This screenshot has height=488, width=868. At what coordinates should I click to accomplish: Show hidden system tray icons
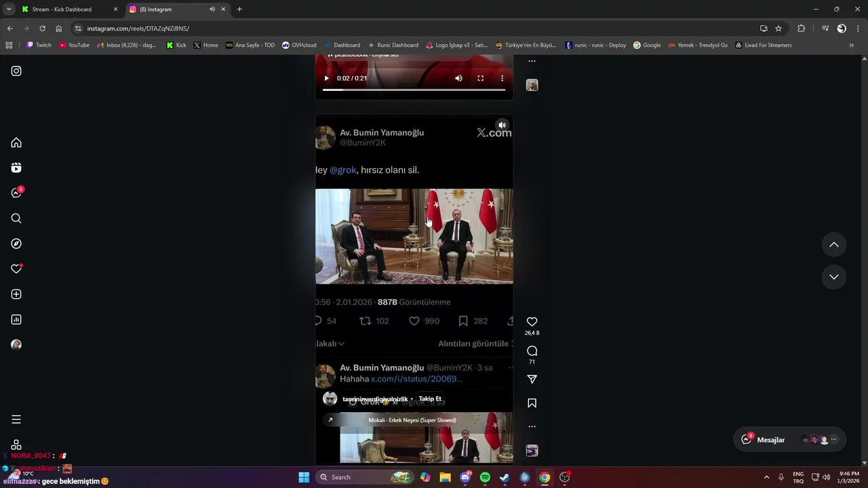(x=767, y=477)
